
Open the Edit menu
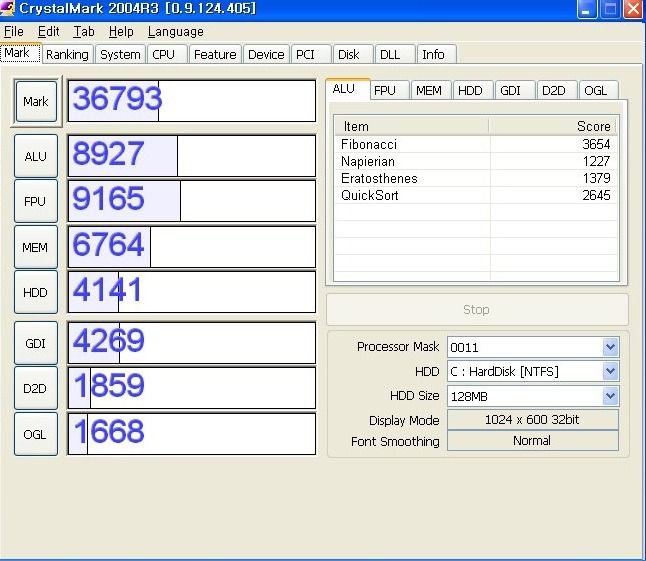pyautogui.click(x=49, y=32)
